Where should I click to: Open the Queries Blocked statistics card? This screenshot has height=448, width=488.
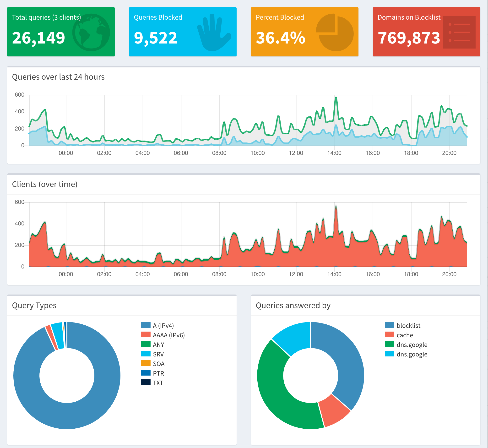pyautogui.click(x=183, y=32)
